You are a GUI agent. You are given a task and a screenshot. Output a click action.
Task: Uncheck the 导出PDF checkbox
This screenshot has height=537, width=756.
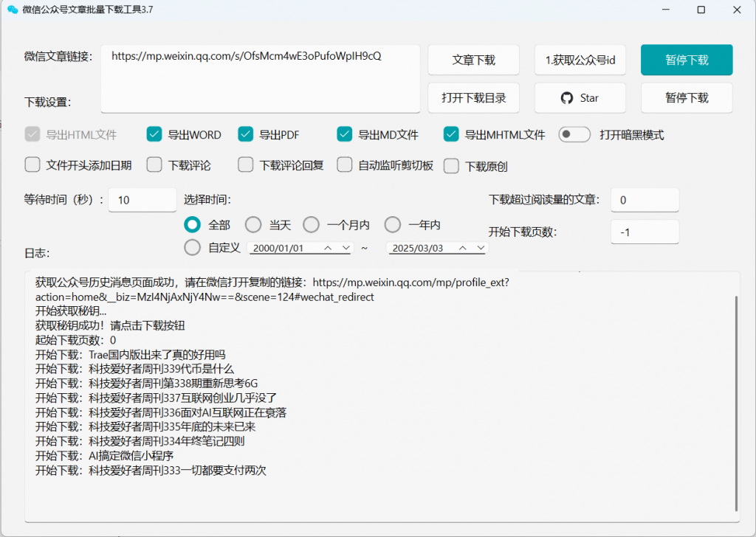245,134
